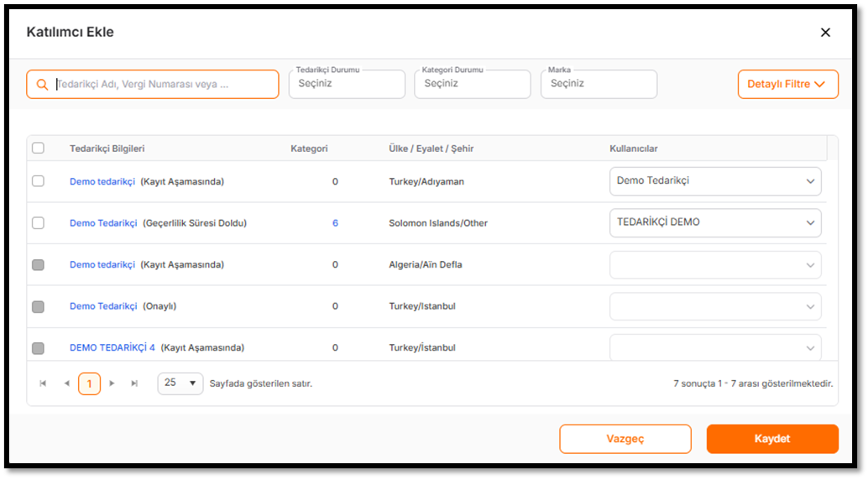Jump to the last page arrow
Screen dimensions: 868x479
click(x=134, y=383)
